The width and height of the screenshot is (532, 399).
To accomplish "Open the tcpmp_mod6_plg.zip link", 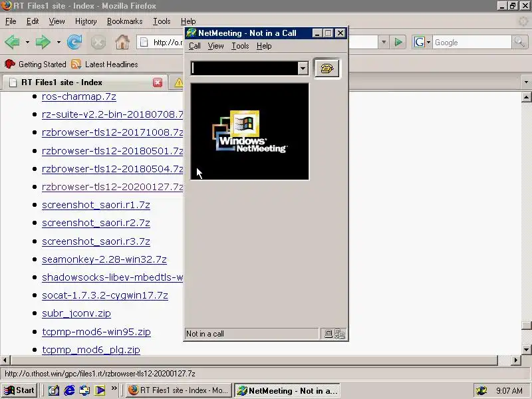I will tap(91, 350).
